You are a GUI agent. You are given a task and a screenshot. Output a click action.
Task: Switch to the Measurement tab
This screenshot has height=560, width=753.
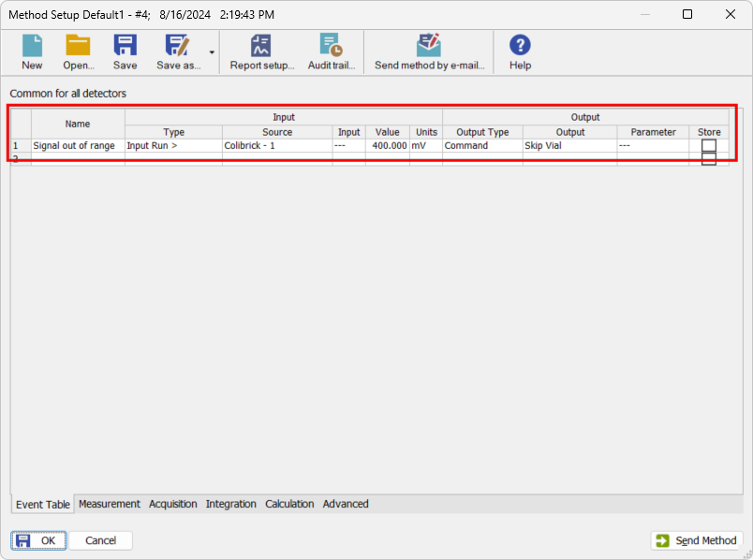tap(110, 504)
